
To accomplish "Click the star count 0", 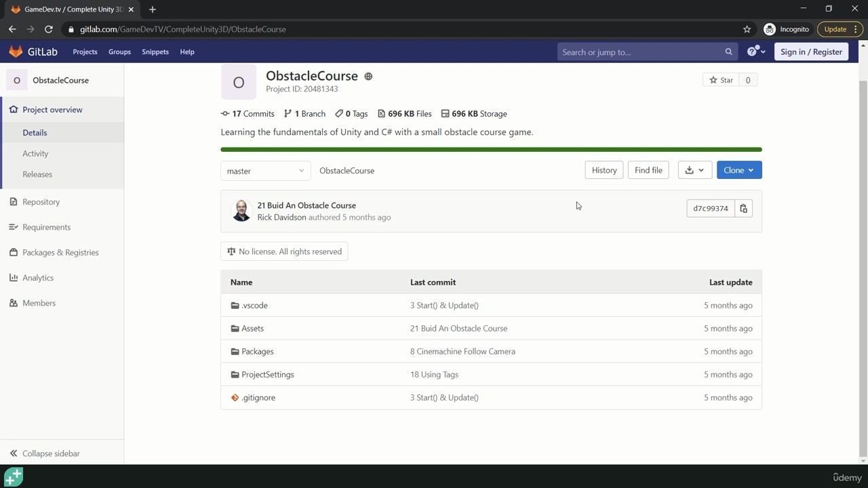I will click(748, 80).
